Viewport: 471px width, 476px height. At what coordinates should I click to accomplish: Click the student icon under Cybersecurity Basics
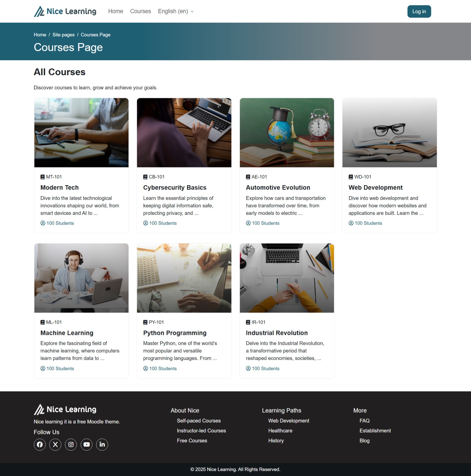(x=145, y=223)
